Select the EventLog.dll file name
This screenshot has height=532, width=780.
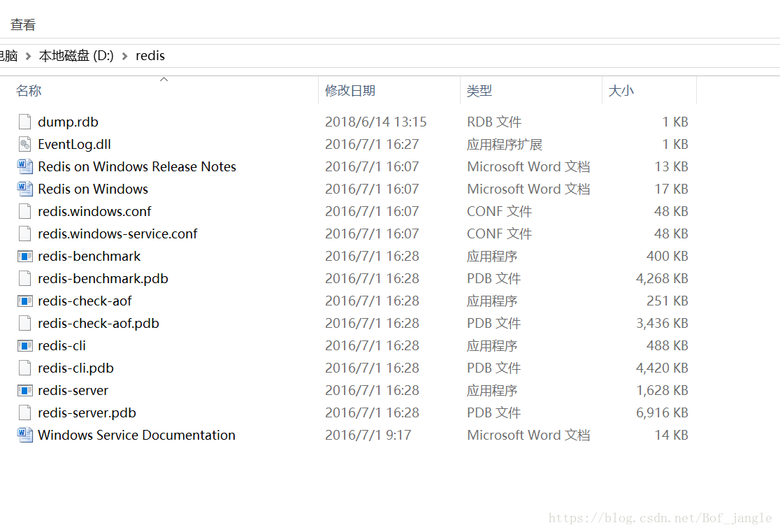(75, 144)
